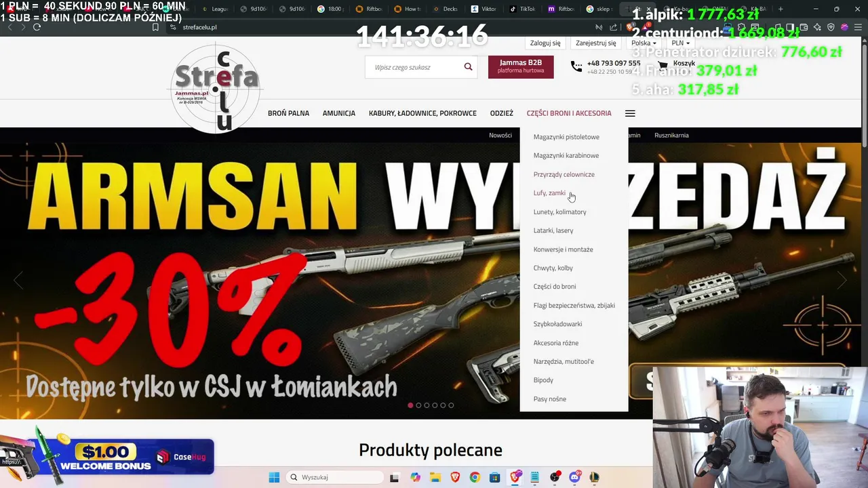Reload the page with the browser refresh icon

(x=37, y=27)
